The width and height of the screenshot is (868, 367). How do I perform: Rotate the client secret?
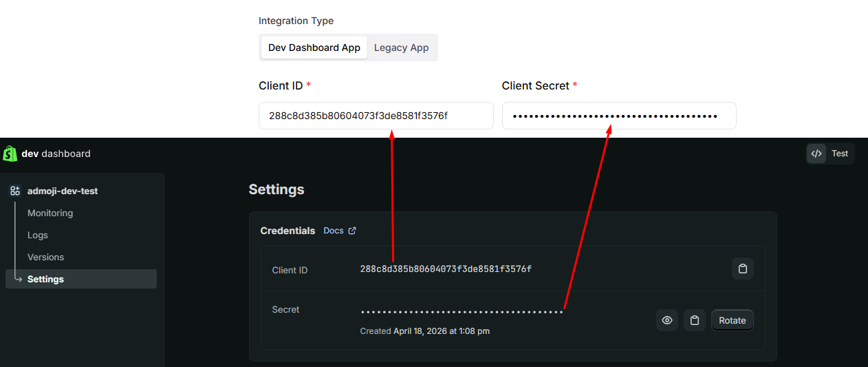(733, 320)
